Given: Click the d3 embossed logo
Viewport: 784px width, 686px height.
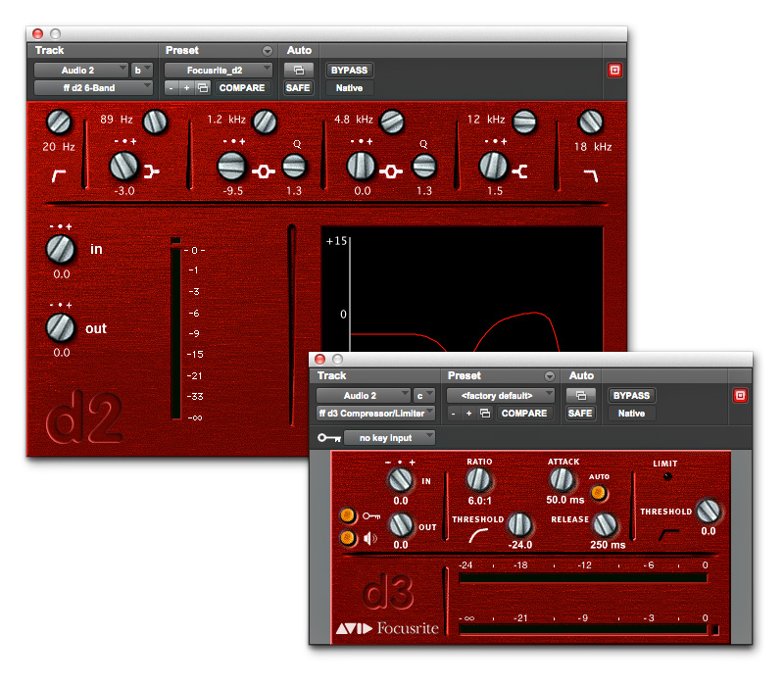Looking at the screenshot, I should coord(388,592).
